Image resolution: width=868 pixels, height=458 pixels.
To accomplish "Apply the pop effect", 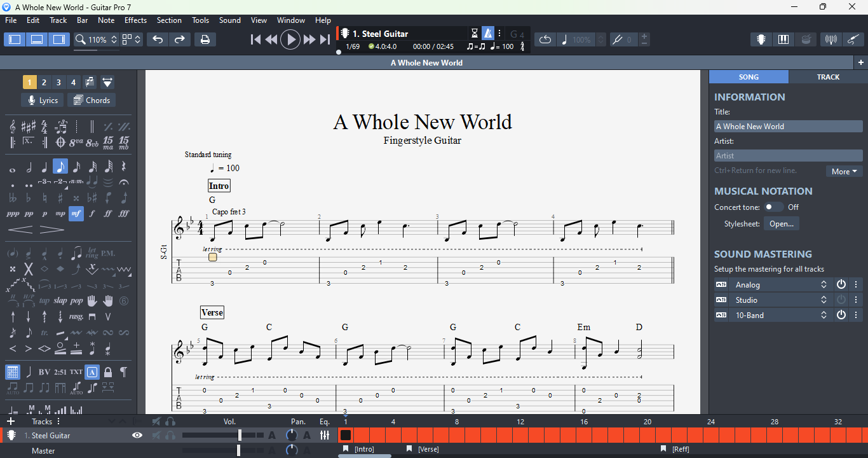I will tap(76, 301).
